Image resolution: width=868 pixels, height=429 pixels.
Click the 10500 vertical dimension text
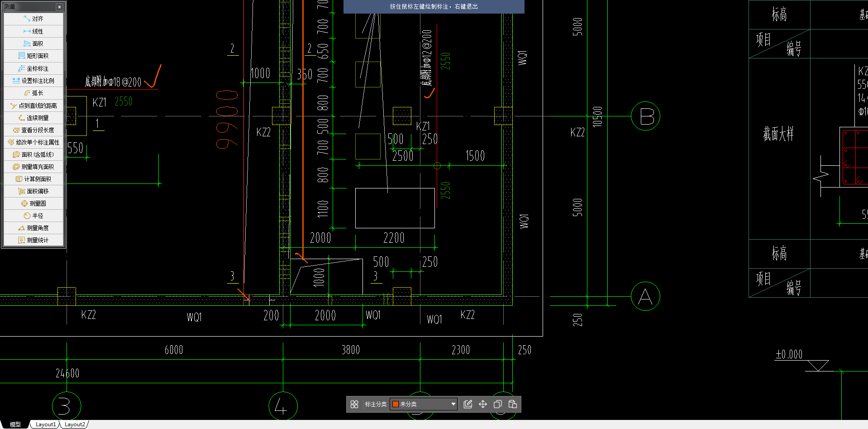coord(597,116)
